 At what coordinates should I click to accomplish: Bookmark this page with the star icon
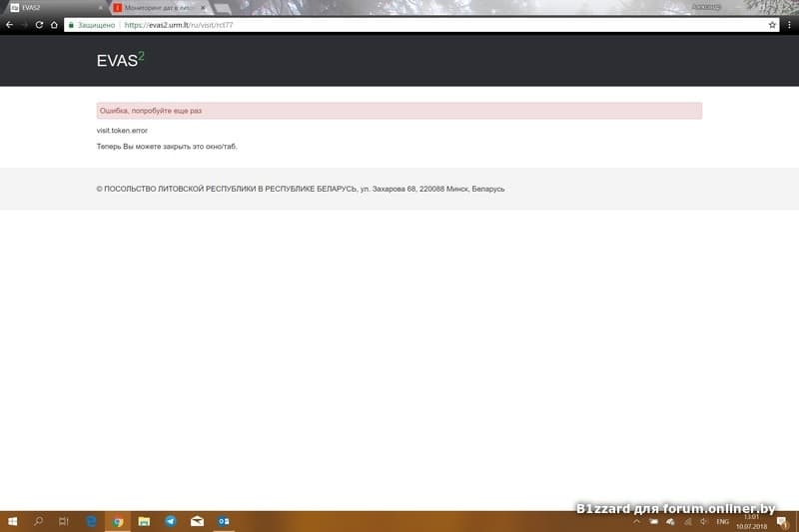(x=772, y=24)
